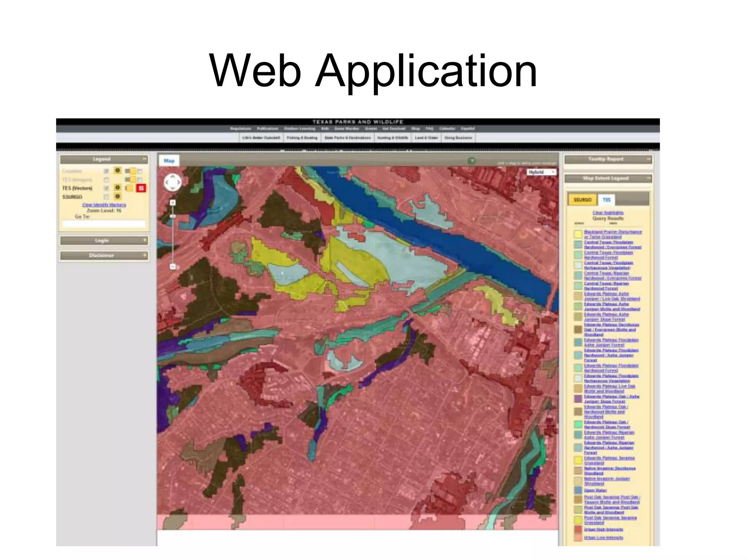
Task: Expand the Login panel
Action: tap(104, 241)
